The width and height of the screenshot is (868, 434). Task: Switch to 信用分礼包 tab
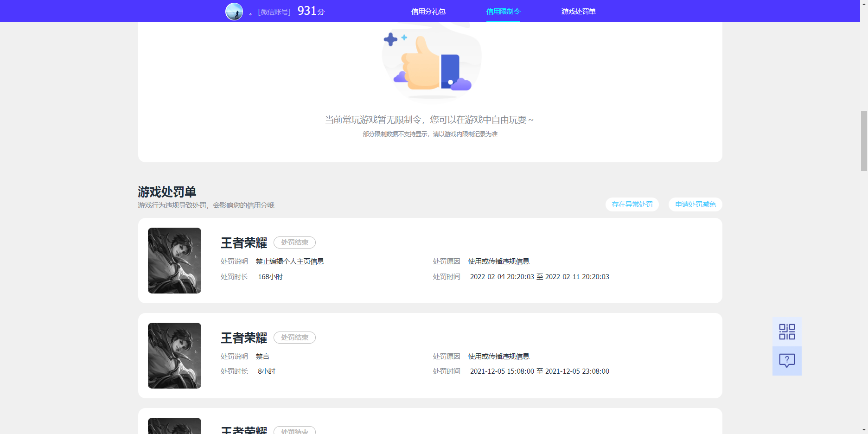(428, 12)
